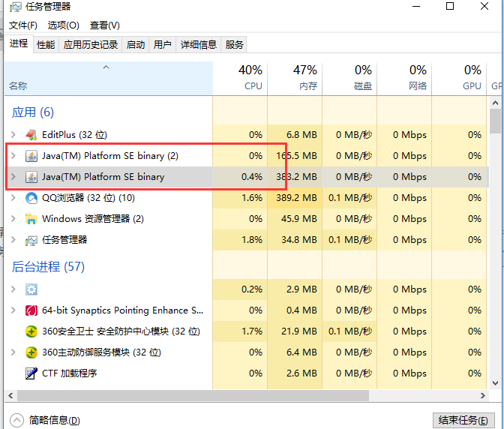Expand the EditPlus (32 位) process group
This screenshot has width=504, height=429.
(x=13, y=135)
